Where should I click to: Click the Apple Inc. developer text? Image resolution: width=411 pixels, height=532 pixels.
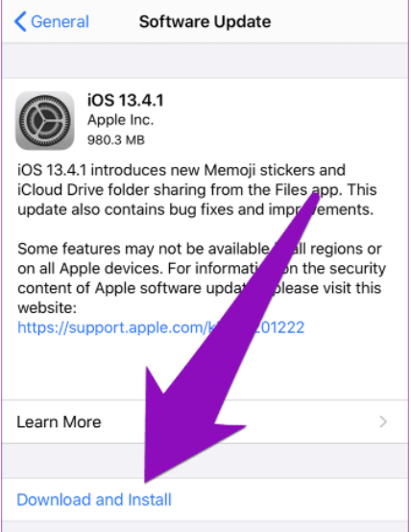[x=120, y=120]
